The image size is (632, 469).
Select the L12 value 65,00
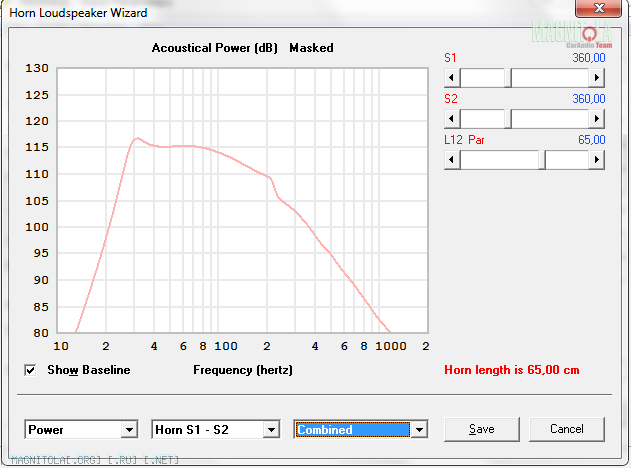[x=591, y=140]
